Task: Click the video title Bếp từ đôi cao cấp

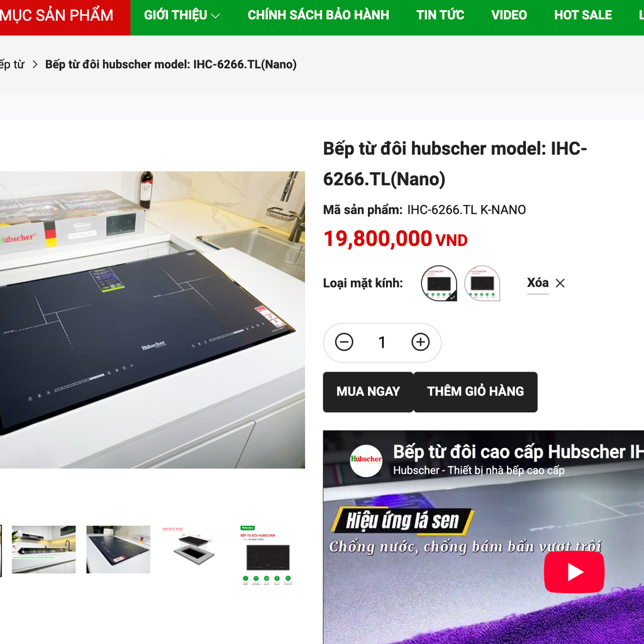Action: tap(518, 452)
